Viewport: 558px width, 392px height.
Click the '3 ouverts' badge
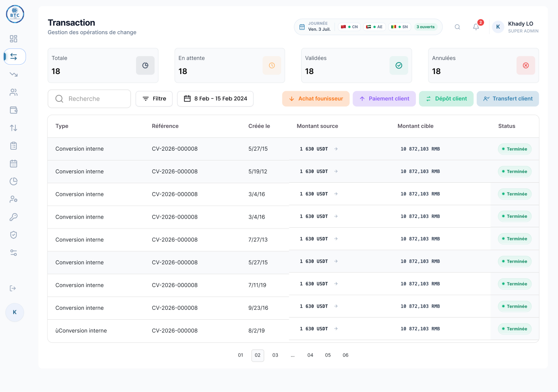(425, 27)
